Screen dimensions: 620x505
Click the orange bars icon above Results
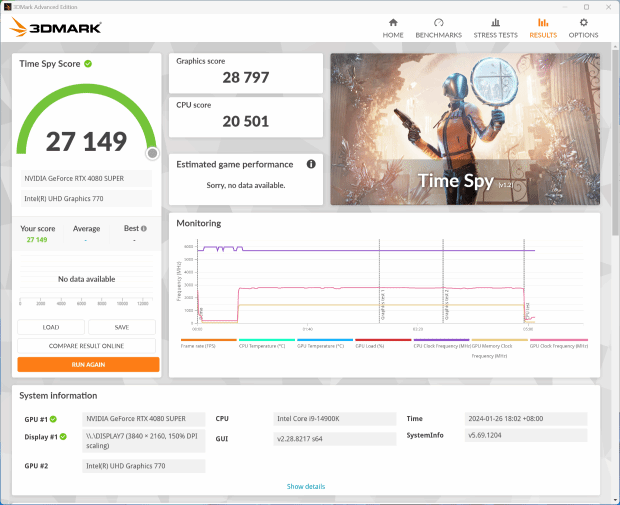coord(543,23)
